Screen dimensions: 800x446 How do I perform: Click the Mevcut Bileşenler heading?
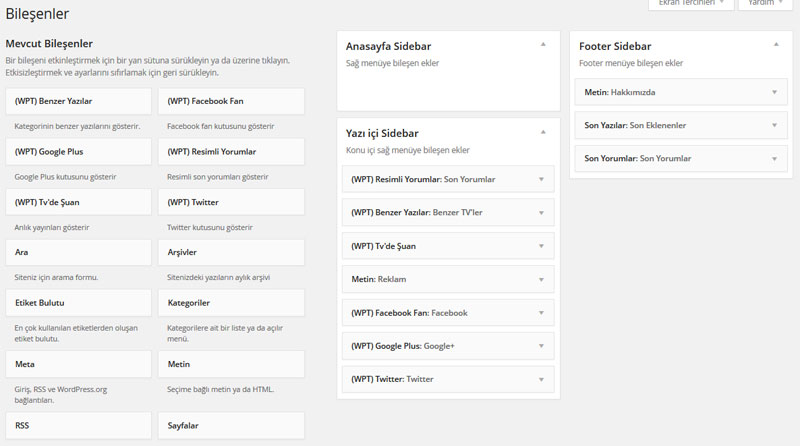(x=49, y=44)
